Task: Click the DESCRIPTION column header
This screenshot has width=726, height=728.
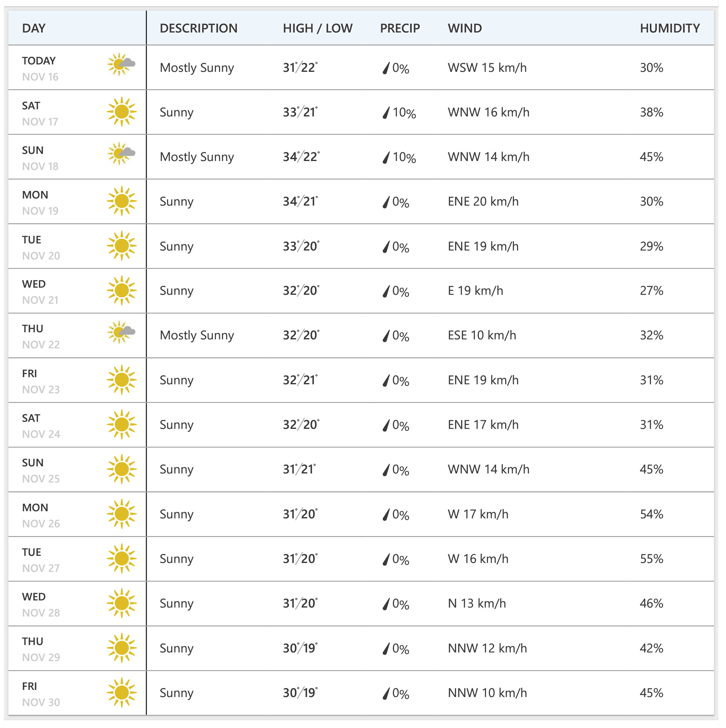Action: pyautogui.click(x=198, y=28)
